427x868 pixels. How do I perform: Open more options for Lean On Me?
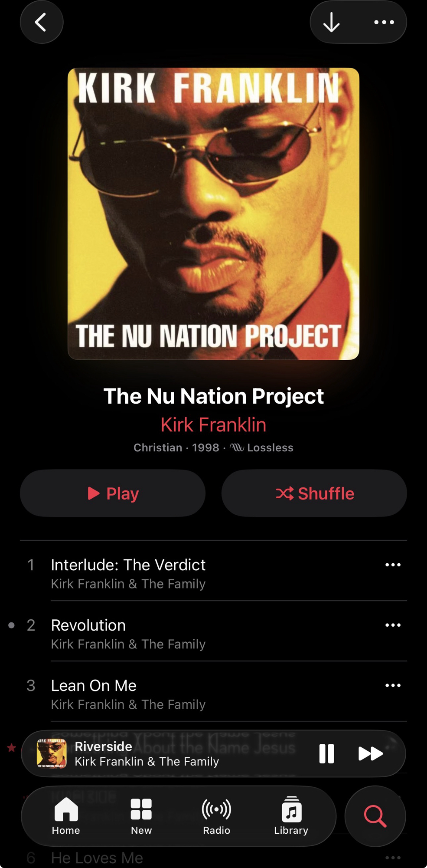pyautogui.click(x=393, y=685)
